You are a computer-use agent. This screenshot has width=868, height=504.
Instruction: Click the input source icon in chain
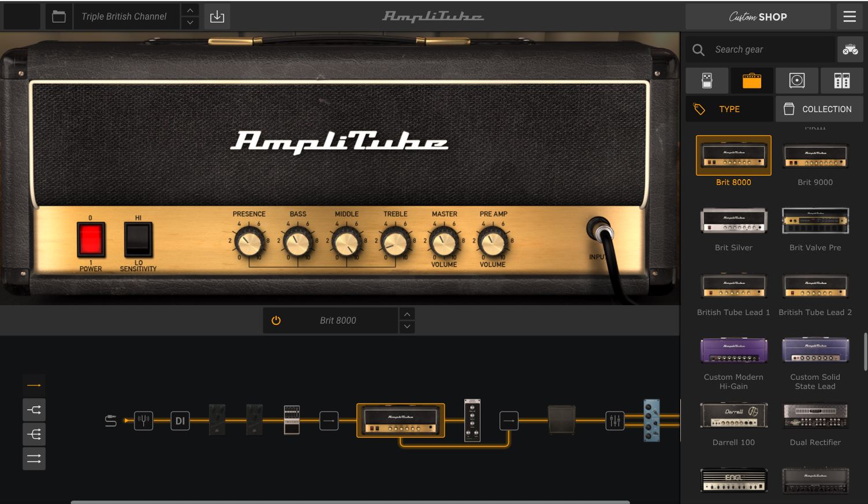point(111,421)
